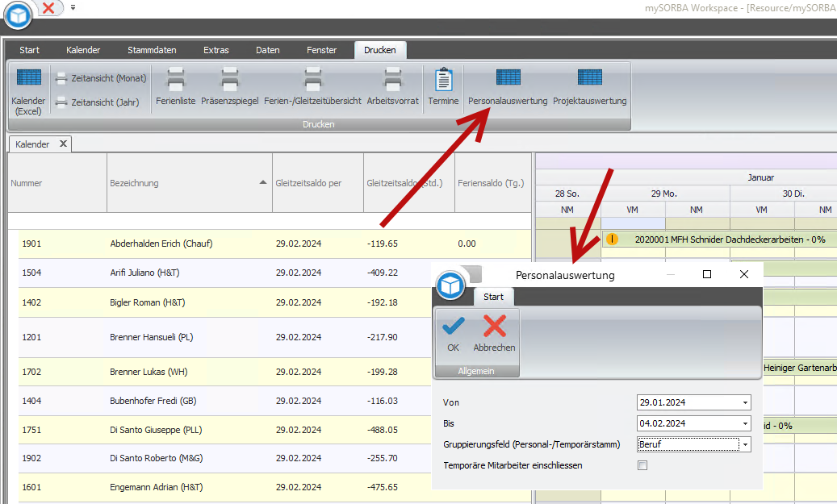Open the Von date dropdown
The width and height of the screenshot is (837, 504).
(x=745, y=402)
